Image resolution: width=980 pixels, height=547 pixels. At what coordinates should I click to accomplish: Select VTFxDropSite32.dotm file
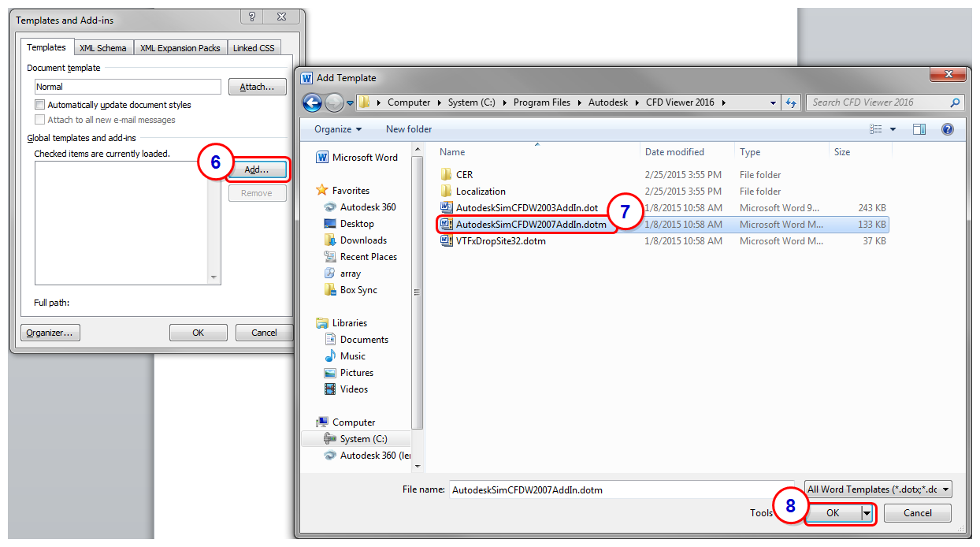(492, 241)
